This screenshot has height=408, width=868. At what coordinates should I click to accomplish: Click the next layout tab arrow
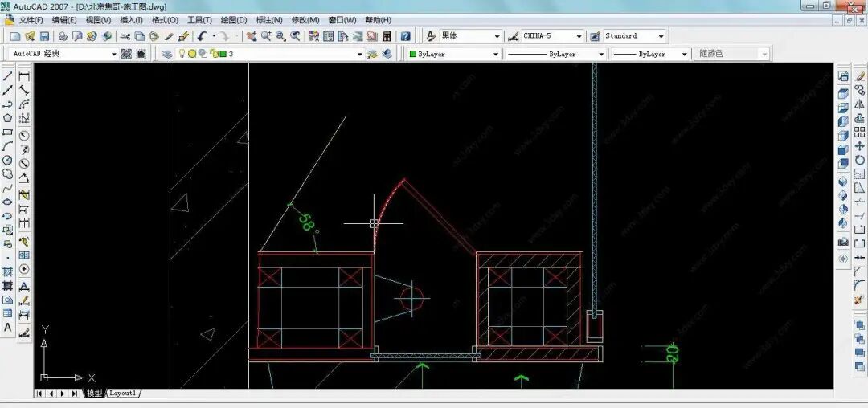pos(62,394)
